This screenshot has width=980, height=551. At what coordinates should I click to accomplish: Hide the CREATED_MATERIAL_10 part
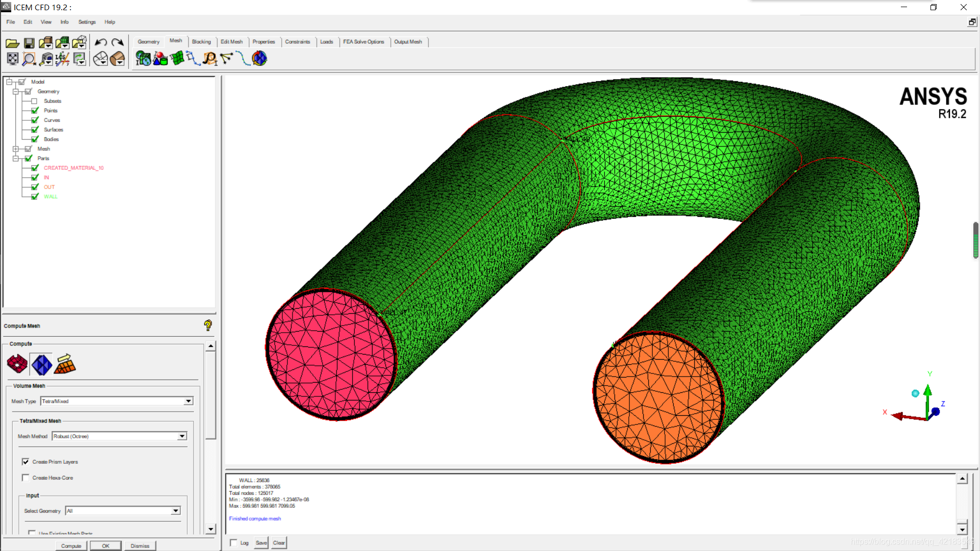pos(35,168)
